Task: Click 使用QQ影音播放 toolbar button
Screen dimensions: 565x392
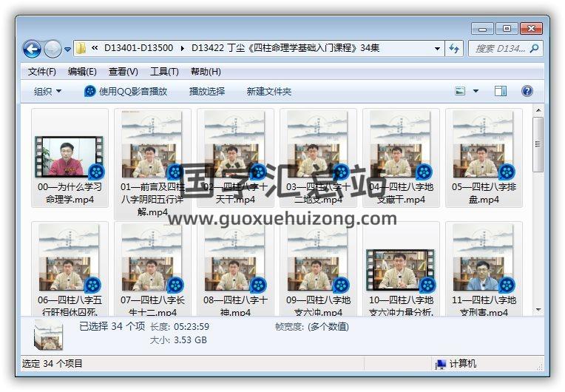Action: (126, 91)
